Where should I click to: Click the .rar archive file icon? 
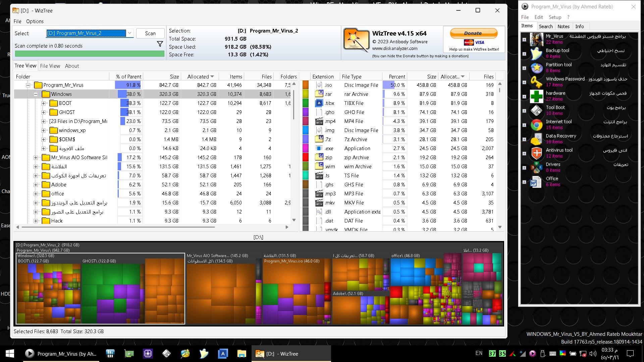tap(319, 94)
